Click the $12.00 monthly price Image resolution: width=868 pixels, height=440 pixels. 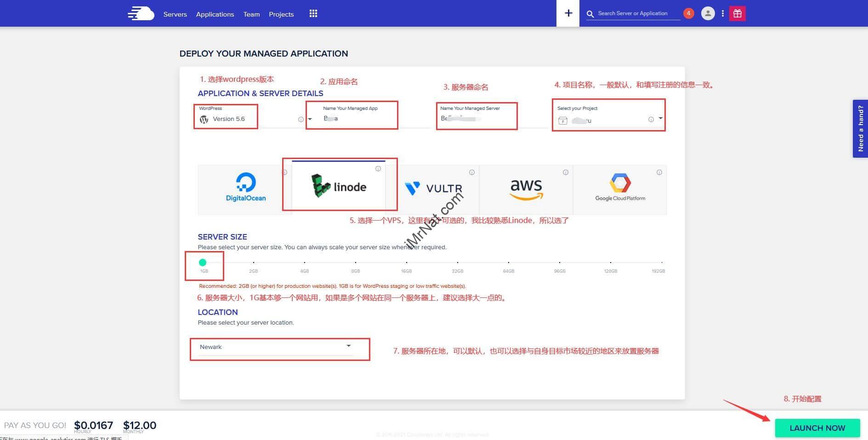coord(140,425)
